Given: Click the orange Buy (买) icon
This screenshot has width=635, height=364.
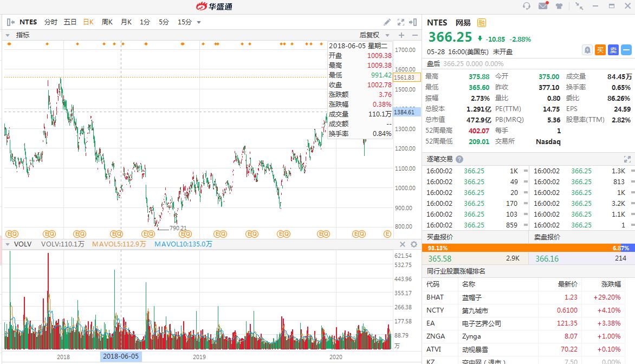Looking at the screenshot, I should [600, 50].
